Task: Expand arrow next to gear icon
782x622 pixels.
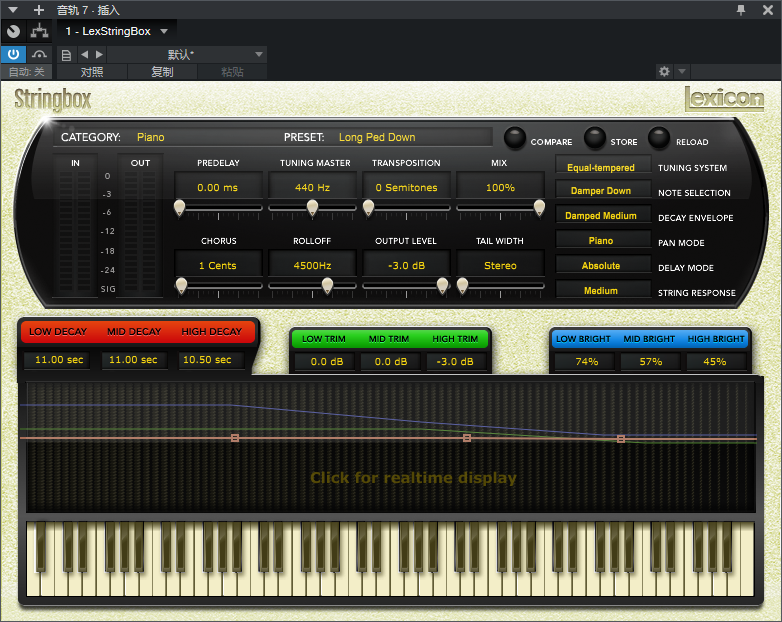Action: 682,71
